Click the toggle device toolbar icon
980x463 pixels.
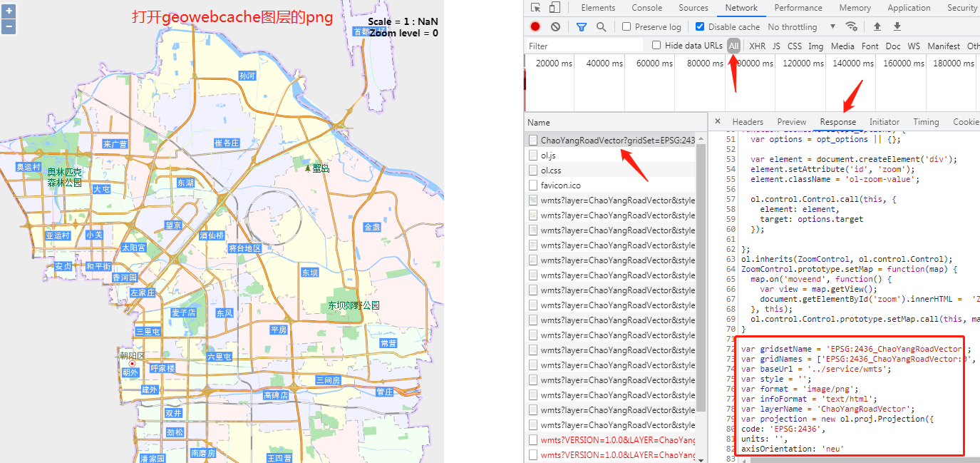tap(556, 8)
